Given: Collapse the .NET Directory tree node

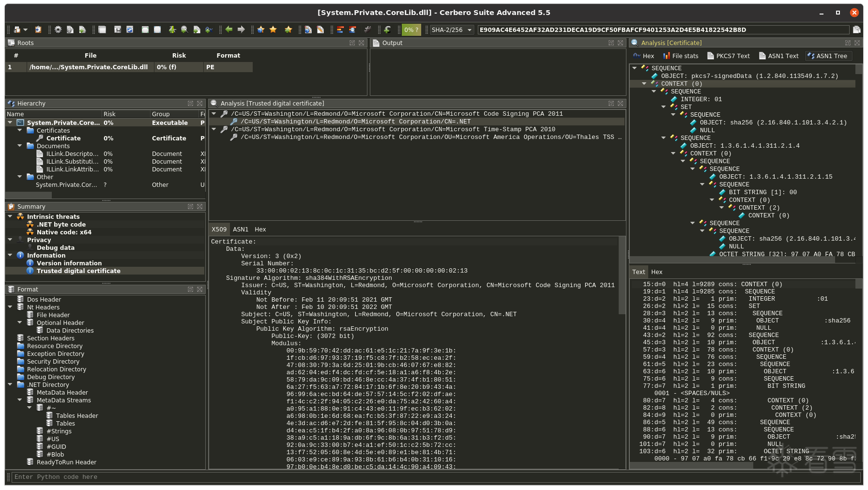Looking at the screenshot, I should click(x=10, y=384).
